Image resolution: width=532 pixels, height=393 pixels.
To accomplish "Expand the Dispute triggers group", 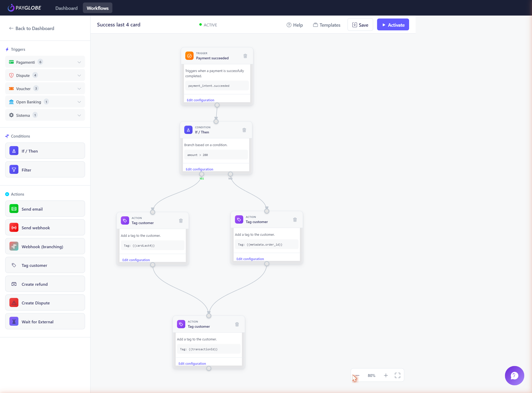I will [45, 75].
